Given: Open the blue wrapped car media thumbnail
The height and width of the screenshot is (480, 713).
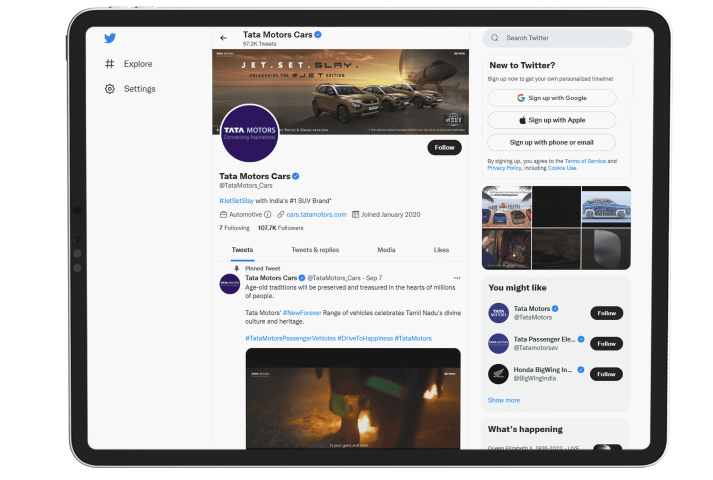Looking at the screenshot, I should (x=606, y=206).
